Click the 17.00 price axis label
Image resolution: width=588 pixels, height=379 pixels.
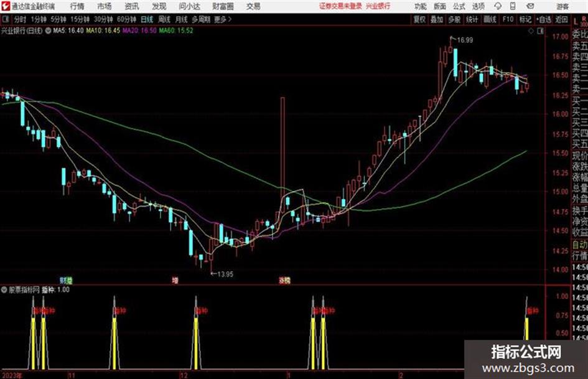pyautogui.click(x=560, y=36)
